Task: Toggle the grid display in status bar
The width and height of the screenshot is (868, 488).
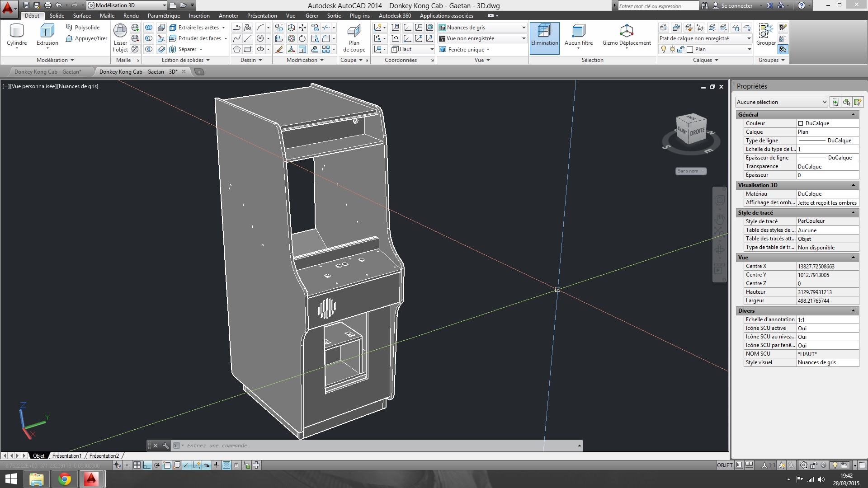Action: 137,465
